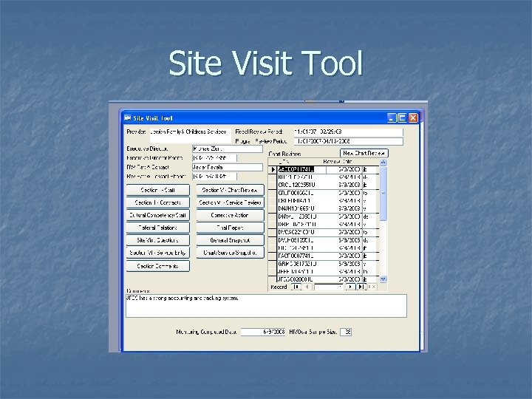This screenshot has height=399, width=532.
Task: Open the New Chart Review form
Action: pos(364,153)
